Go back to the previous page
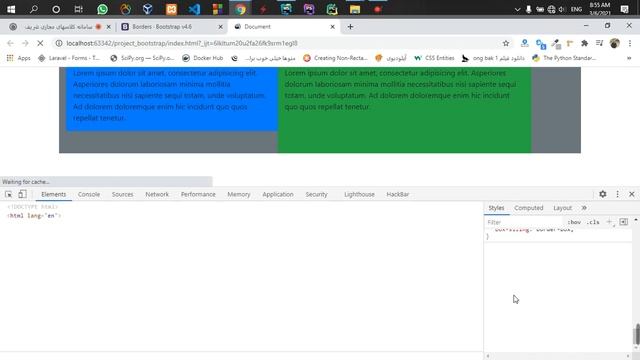 [x=11, y=43]
